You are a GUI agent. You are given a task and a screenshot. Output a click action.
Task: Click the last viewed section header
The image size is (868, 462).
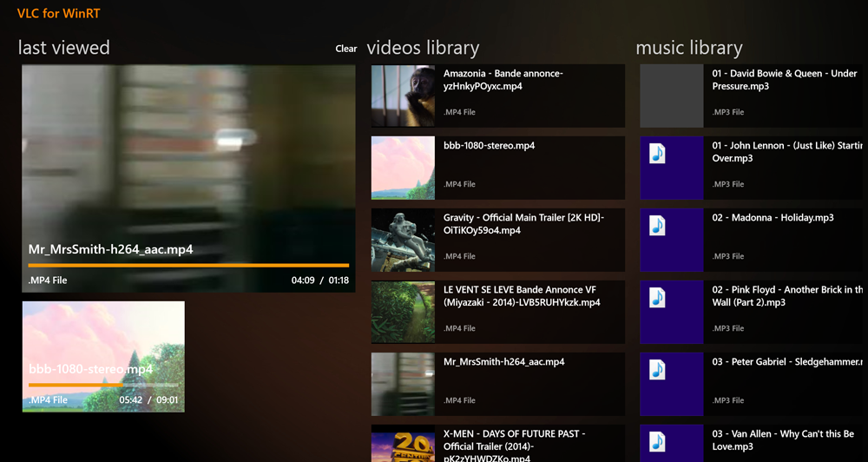point(64,48)
